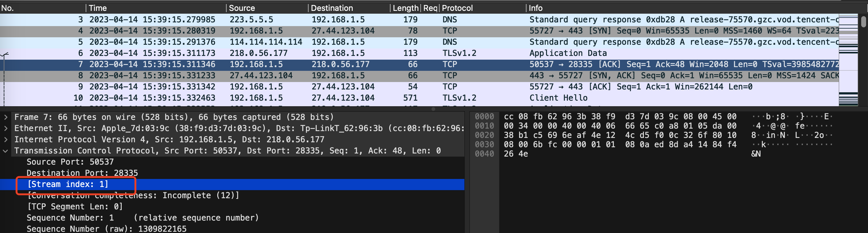Image resolution: width=868 pixels, height=233 pixels.
Task: Select packet 9 with length 54
Action: click(419, 86)
